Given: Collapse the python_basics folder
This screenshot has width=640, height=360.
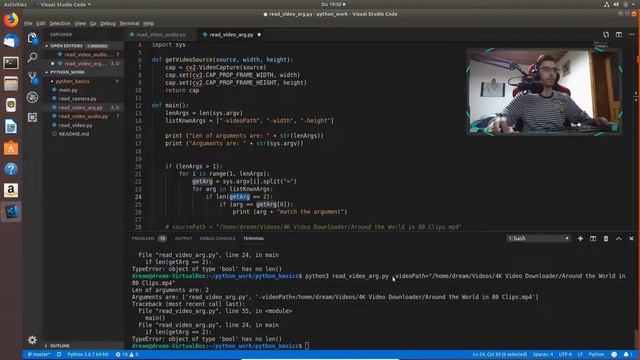Looking at the screenshot, I should (84, 81).
